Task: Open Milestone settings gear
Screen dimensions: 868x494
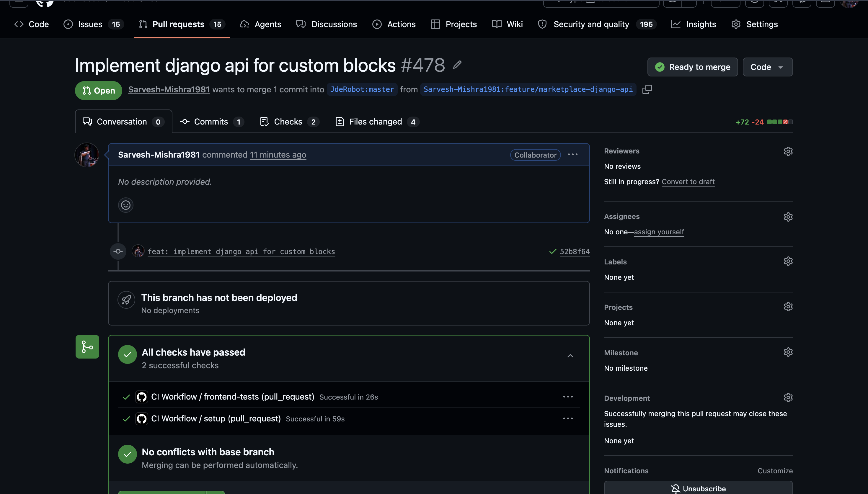Action: 788,352
